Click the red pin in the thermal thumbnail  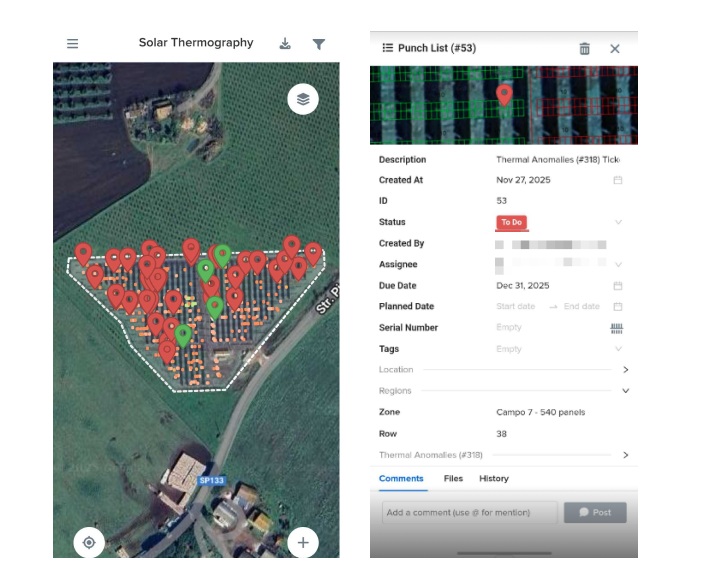504,94
